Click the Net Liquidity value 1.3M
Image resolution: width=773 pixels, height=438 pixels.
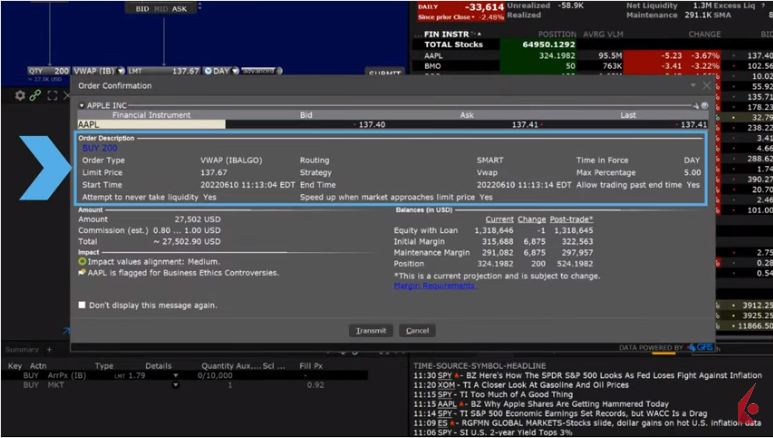pos(703,5)
